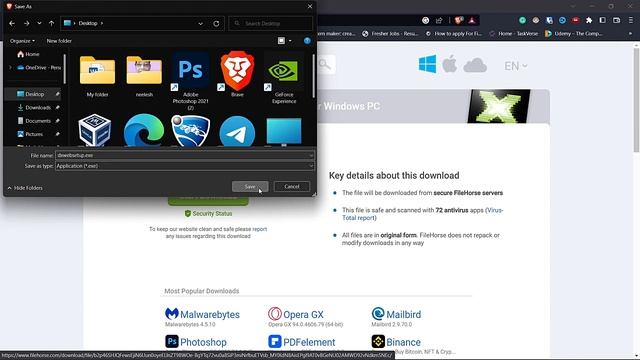Click the Search Desktop field
640x360 pixels.
tap(271, 24)
